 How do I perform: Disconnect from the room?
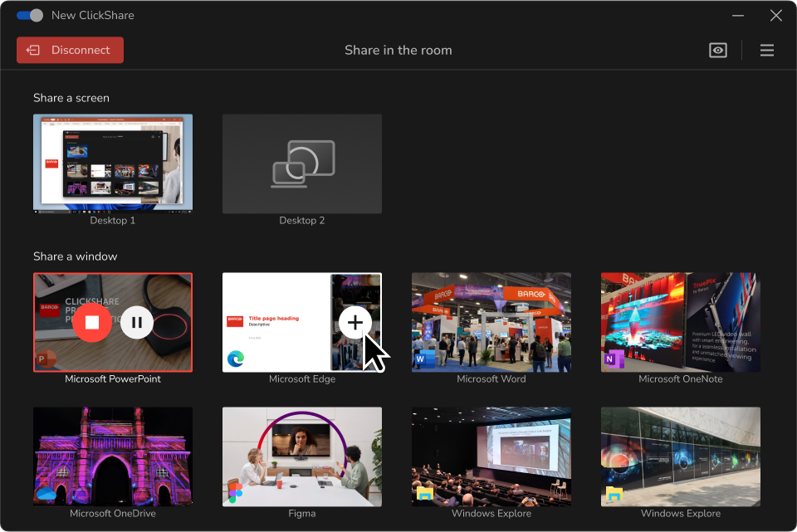click(x=70, y=50)
